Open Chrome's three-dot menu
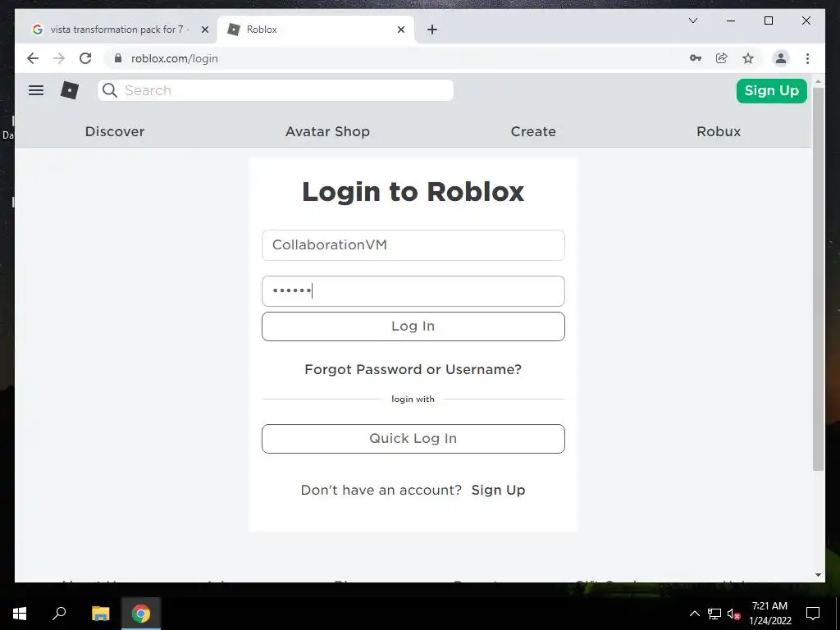Image resolution: width=840 pixels, height=630 pixels. (x=807, y=58)
